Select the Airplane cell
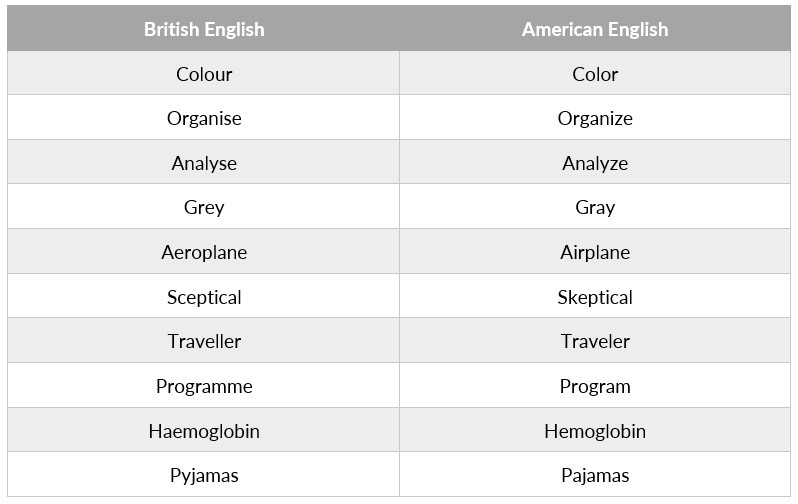This screenshot has width=798, height=504. [x=595, y=251]
